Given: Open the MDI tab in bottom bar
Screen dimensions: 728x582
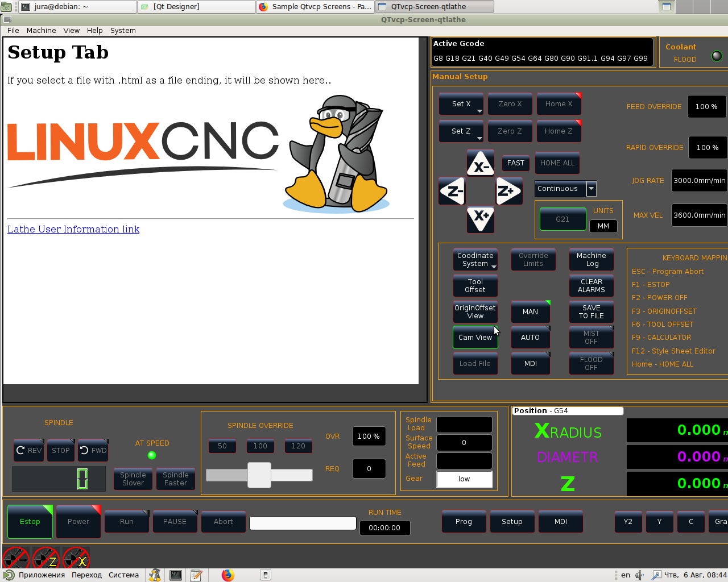Looking at the screenshot, I should pos(561,522).
